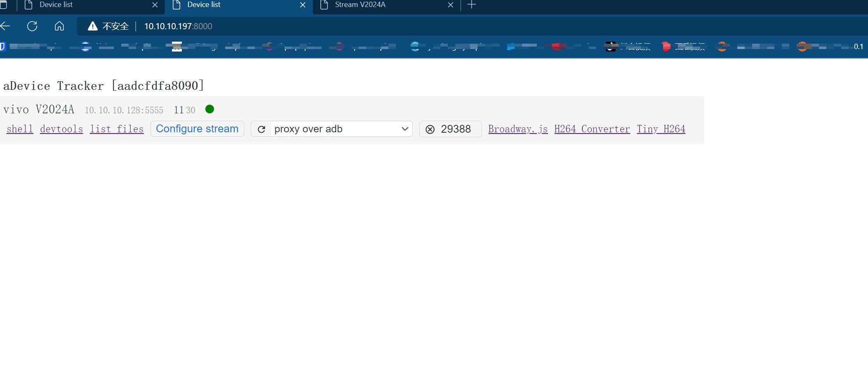The height and width of the screenshot is (380, 868).
Task: Click the browser back arrow
Action: pyautogui.click(x=5, y=26)
